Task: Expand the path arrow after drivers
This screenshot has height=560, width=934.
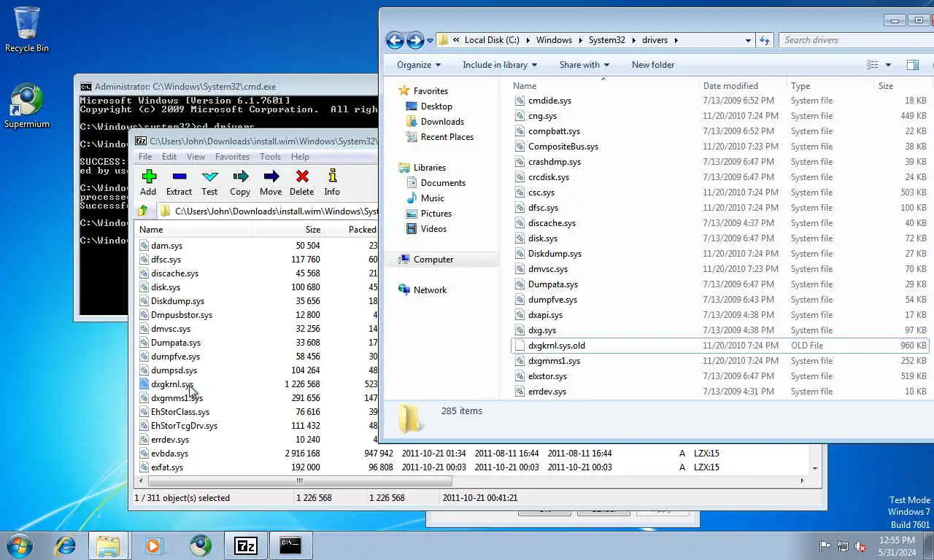Action: point(676,40)
